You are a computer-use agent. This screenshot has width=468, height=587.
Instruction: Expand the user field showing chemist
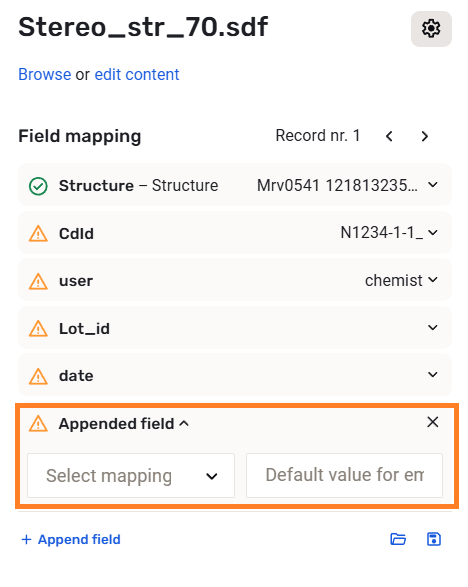click(235, 280)
